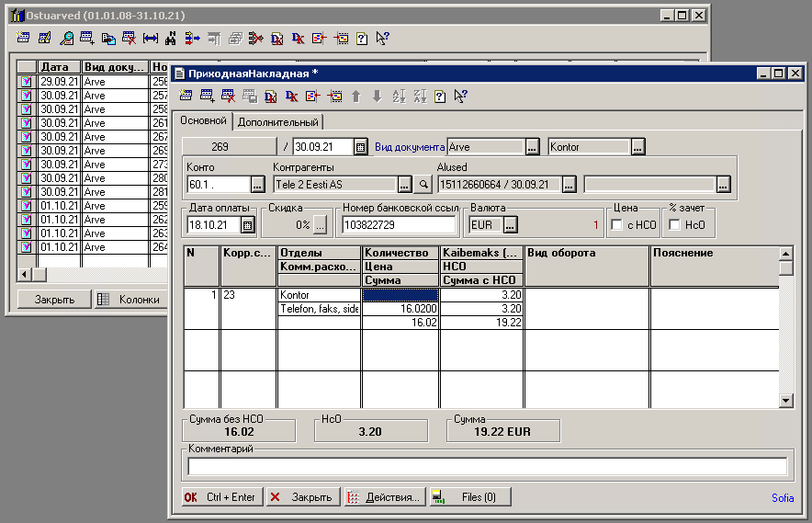Image resolution: width=812 pixels, height=523 pixels.
Task: Click the What's This pointer icon in invoice toolbar
Action: pyautogui.click(x=460, y=96)
